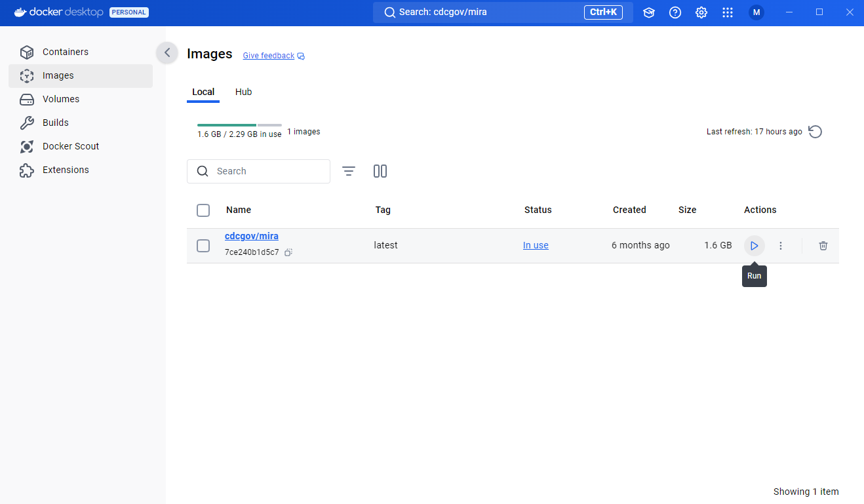Open the Learning center graduation cap icon
Image resolution: width=864 pixels, height=504 pixels.
(x=649, y=12)
